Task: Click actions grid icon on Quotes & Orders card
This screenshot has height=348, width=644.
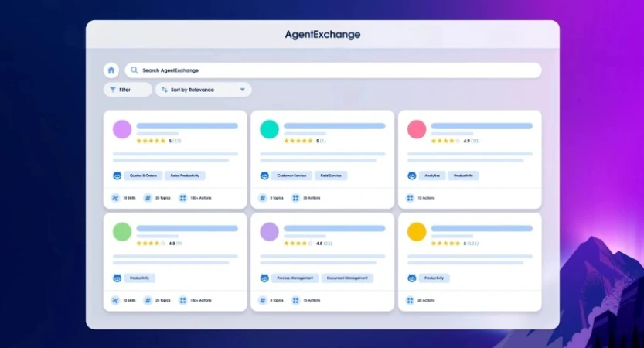Action: (x=182, y=198)
